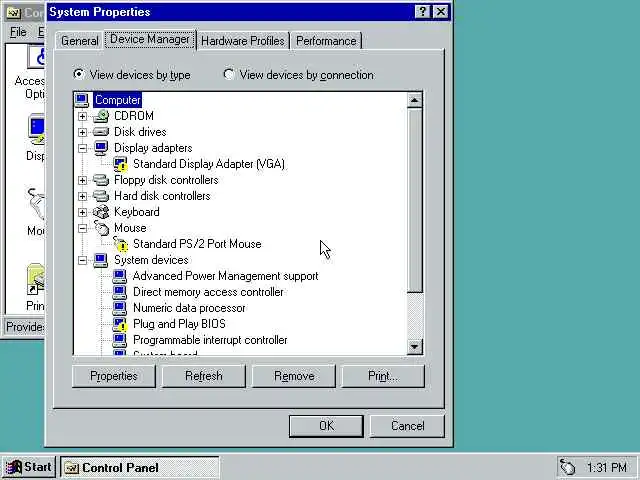Click the Disk drives icon

(x=101, y=132)
